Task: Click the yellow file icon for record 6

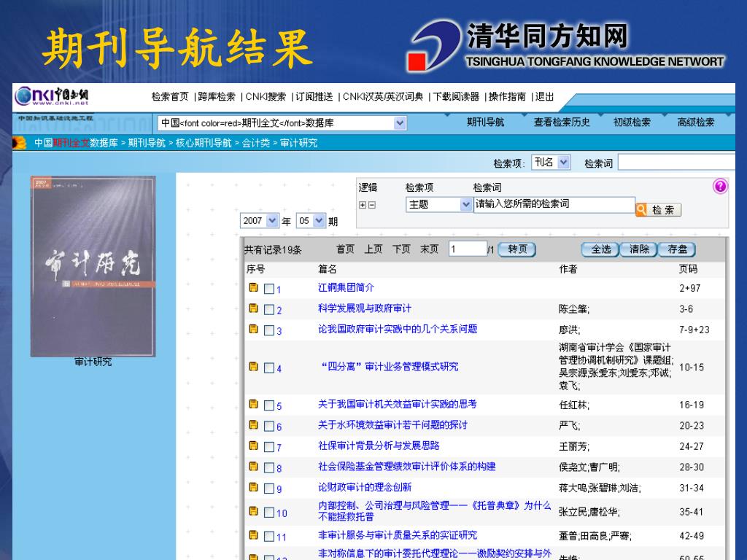Action: pos(253,424)
